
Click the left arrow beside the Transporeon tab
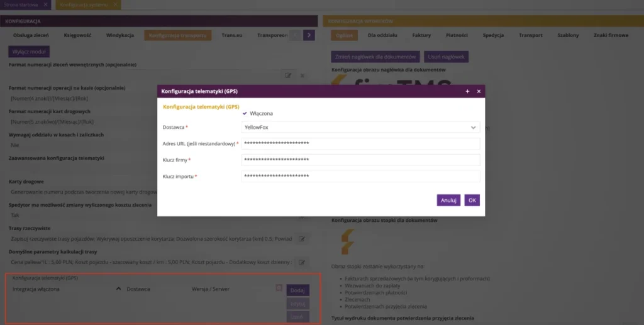(x=295, y=35)
